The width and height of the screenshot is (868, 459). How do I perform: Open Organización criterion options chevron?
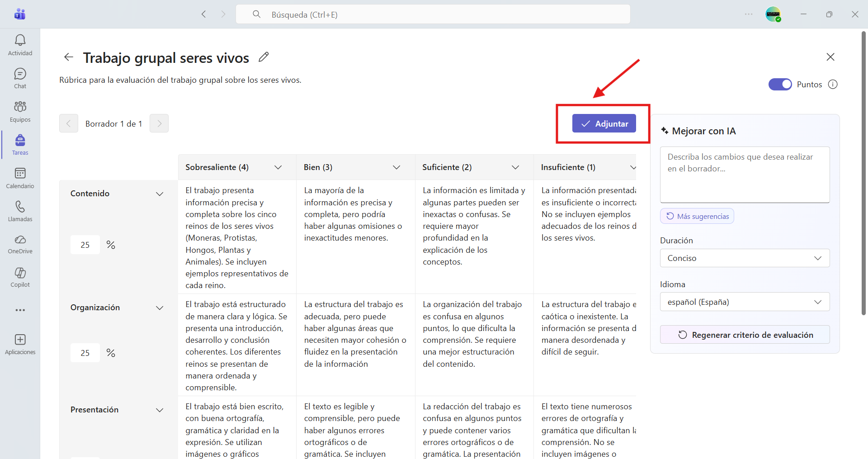(160, 308)
